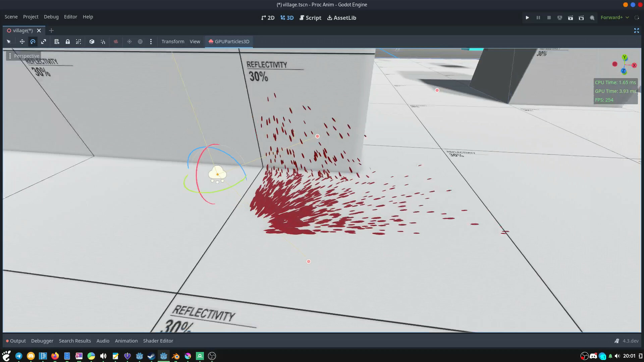Viewport: 644px width, 362px height.
Task: Open the Movie Maker mode icon
Action: click(x=592, y=18)
